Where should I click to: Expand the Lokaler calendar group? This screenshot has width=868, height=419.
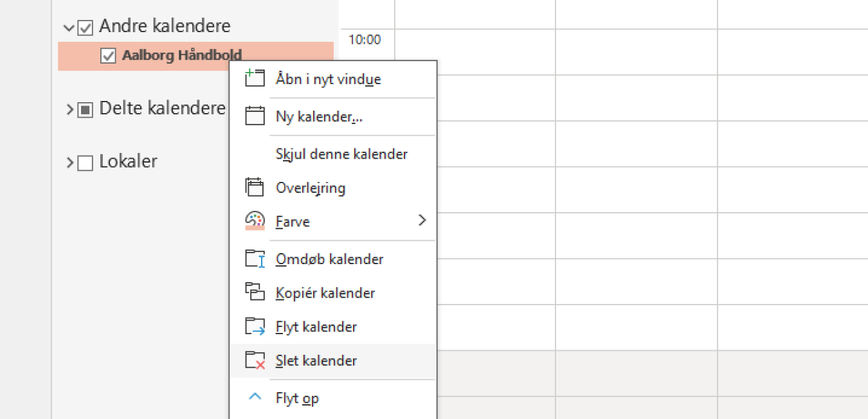click(x=69, y=163)
